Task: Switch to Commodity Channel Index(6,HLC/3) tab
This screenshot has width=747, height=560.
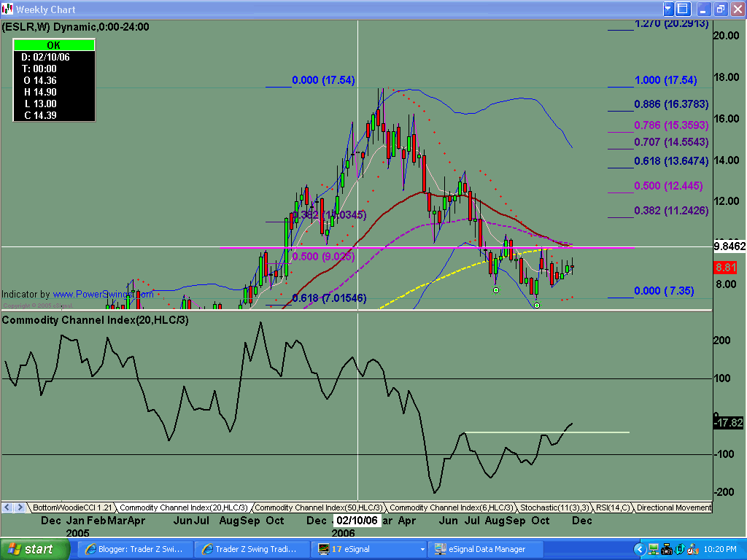Action: [451, 507]
